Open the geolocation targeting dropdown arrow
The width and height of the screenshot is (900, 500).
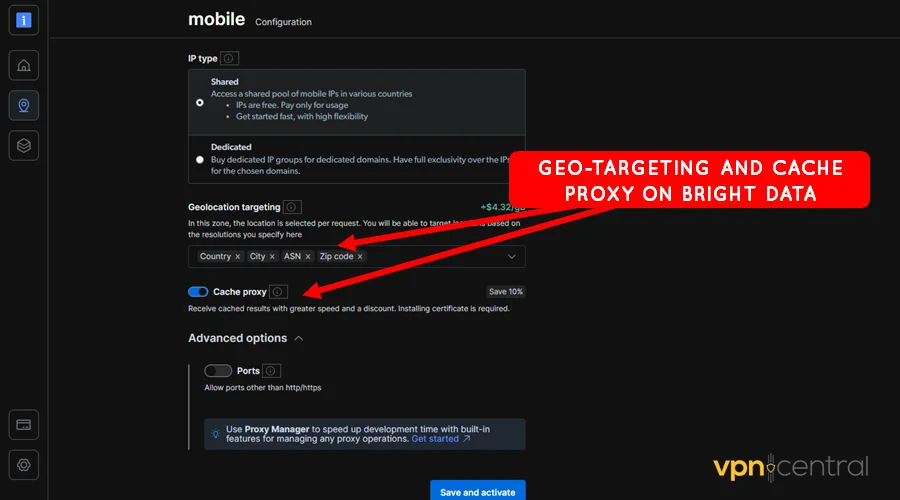tap(511, 257)
